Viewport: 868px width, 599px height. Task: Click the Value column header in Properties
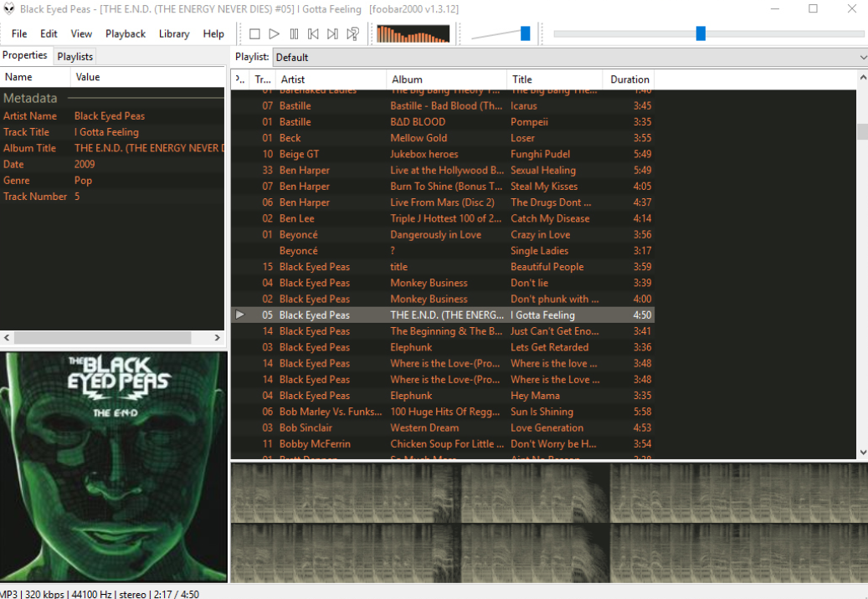(x=147, y=78)
